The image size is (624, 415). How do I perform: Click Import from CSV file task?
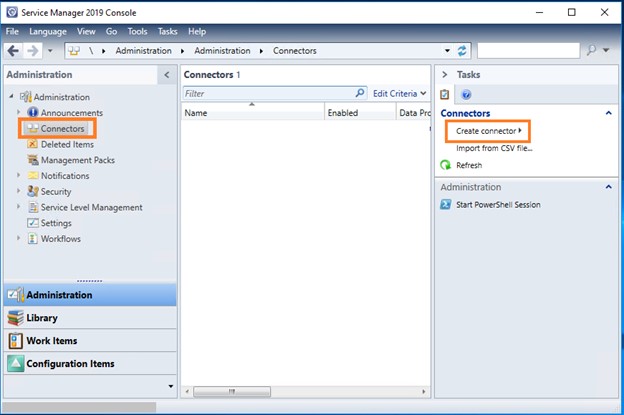(494, 148)
